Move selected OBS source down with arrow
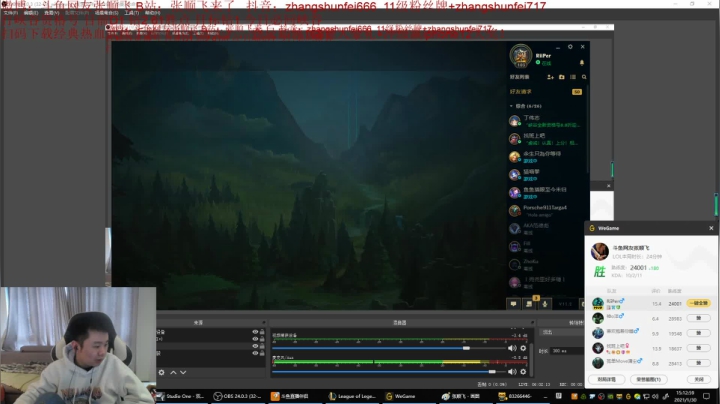 [183, 372]
